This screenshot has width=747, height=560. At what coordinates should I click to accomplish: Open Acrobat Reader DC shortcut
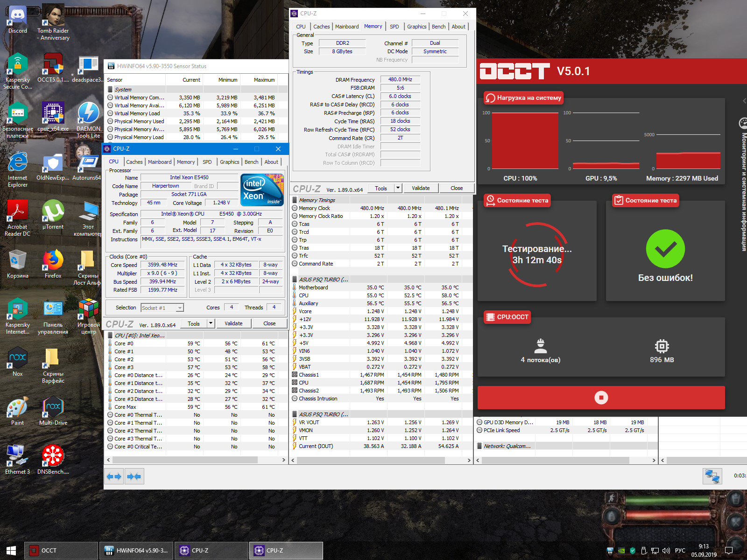click(18, 218)
